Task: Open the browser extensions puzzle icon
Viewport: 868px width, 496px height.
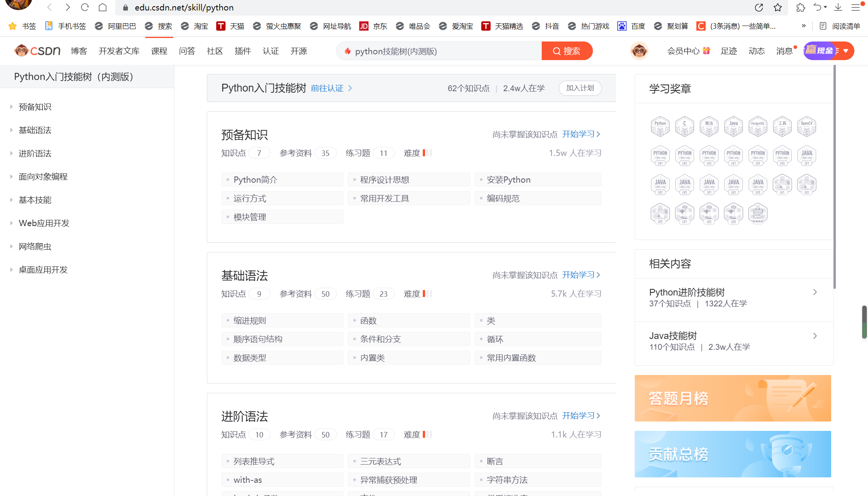Action: pyautogui.click(x=801, y=7)
